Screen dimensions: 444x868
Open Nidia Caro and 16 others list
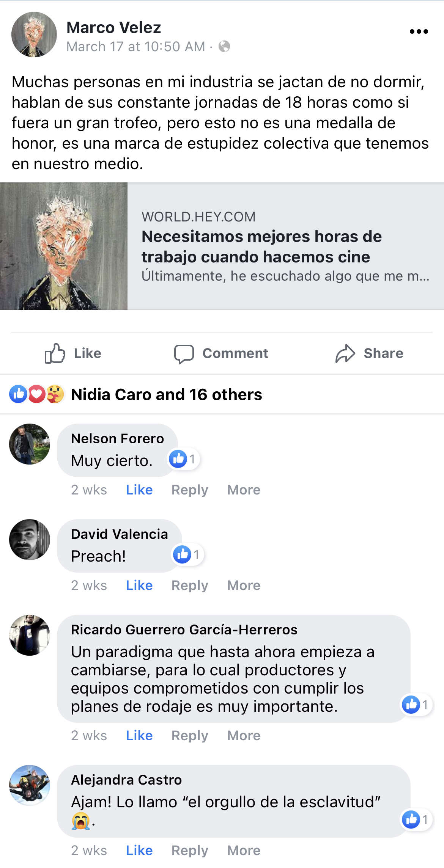pyautogui.click(x=167, y=394)
